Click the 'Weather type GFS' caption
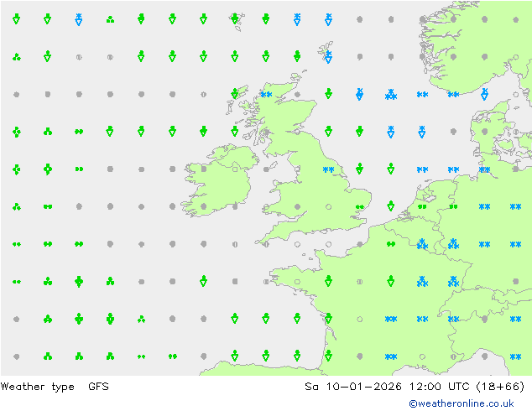This screenshot has width=532, height=411. (x=55, y=387)
